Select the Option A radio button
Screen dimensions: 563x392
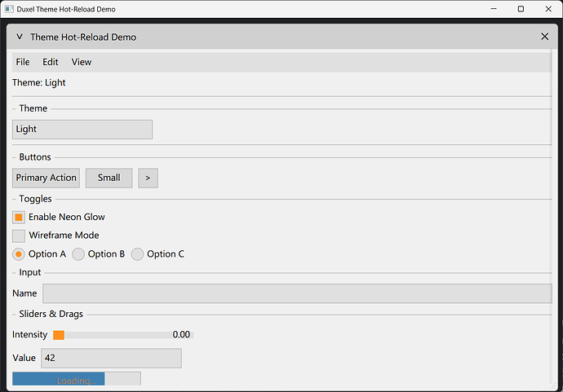19,254
